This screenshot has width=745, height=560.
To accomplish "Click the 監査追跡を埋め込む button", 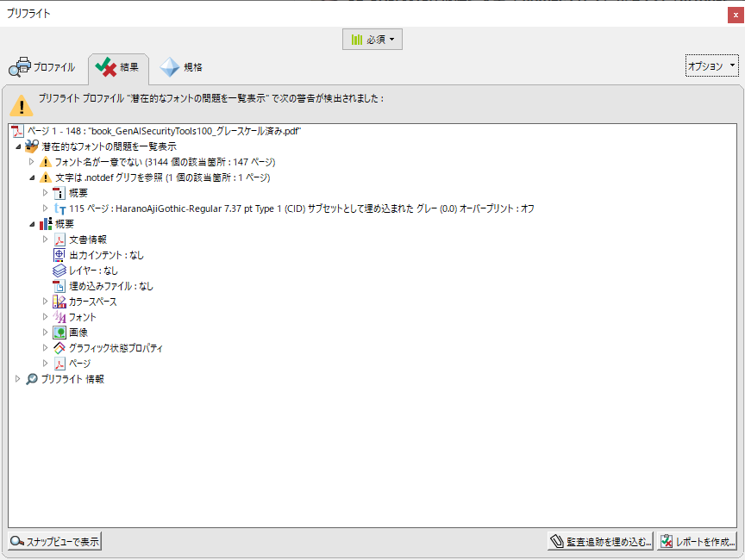I will [x=601, y=542].
